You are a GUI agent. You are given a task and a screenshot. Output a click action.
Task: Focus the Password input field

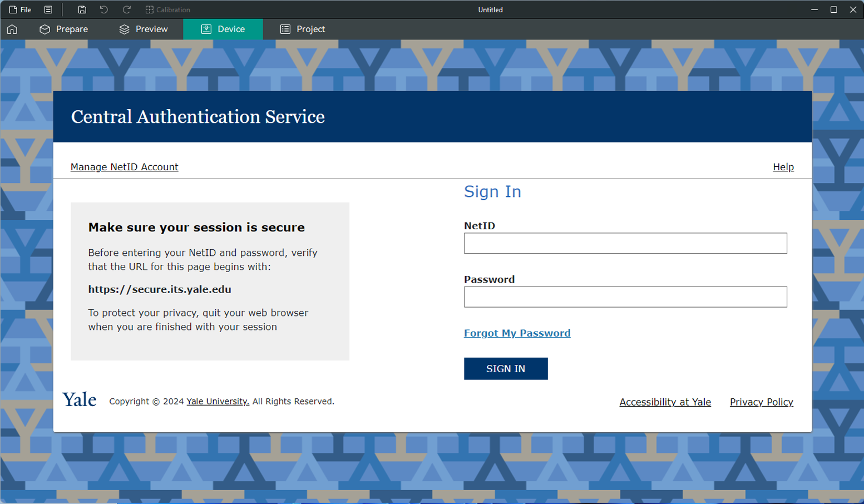pyautogui.click(x=625, y=297)
